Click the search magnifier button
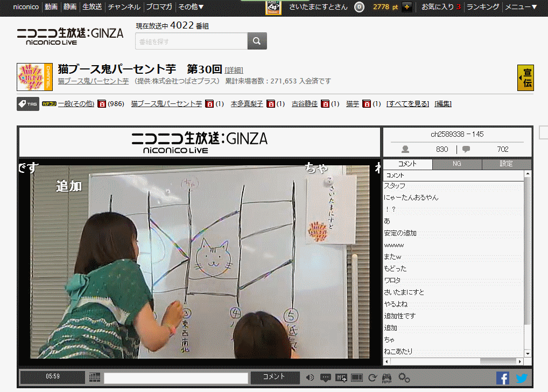The width and height of the screenshot is (548, 392). click(x=257, y=41)
